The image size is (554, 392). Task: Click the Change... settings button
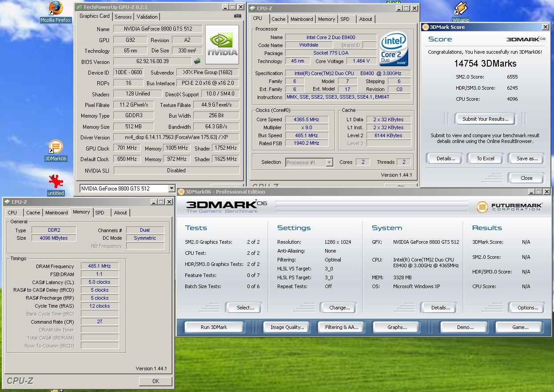[x=339, y=308]
